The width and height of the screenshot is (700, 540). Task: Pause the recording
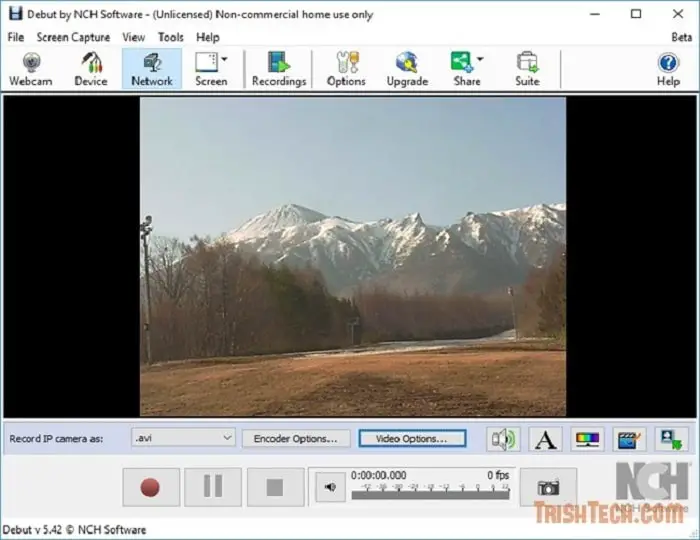(x=213, y=487)
